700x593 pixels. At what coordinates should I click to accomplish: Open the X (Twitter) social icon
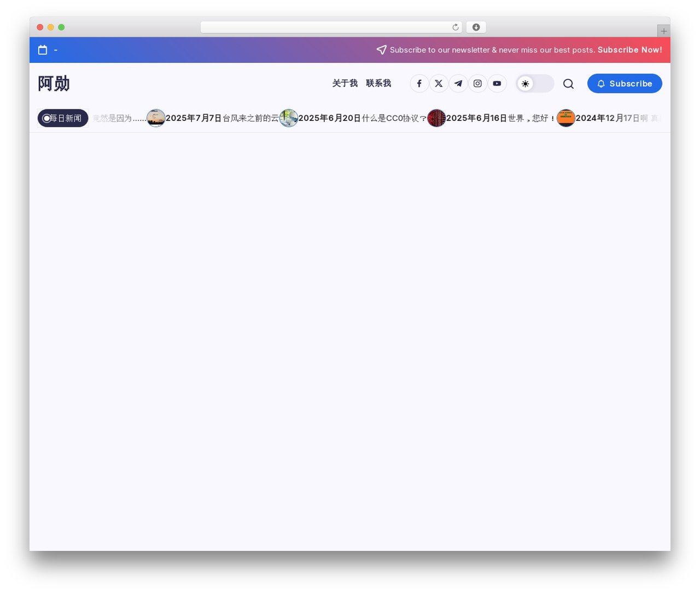439,84
